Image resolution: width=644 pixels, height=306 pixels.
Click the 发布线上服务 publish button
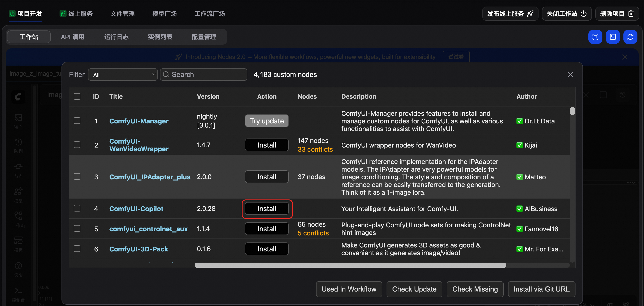tap(510, 14)
